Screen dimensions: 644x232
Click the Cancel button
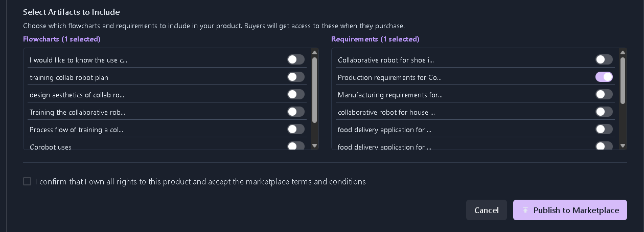pyautogui.click(x=487, y=210)
